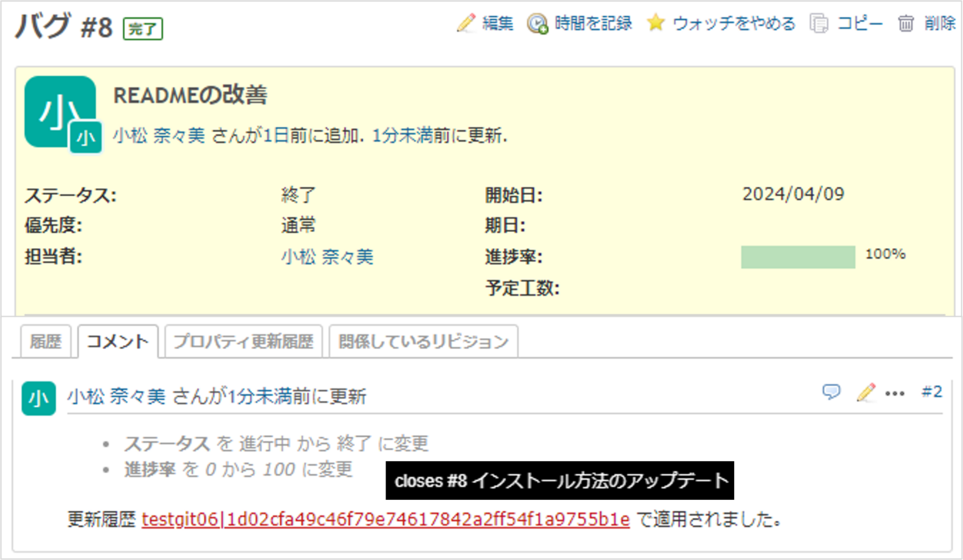Screen dimensions: 963x560
Task: Stop watching via the star toggle
Action: 656,24
